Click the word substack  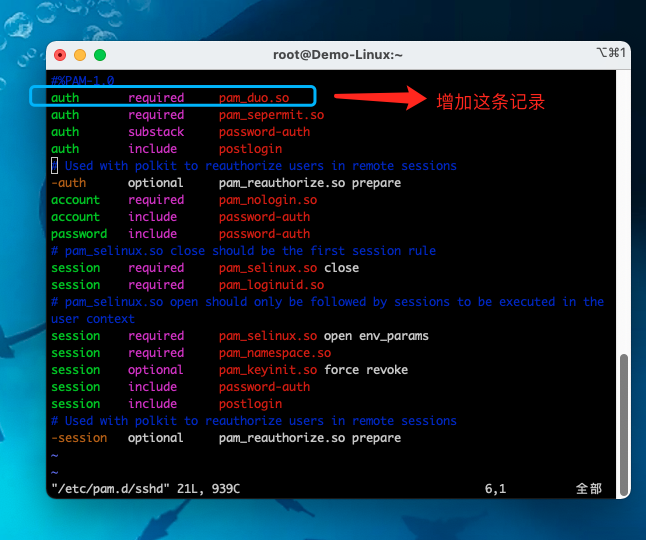coord(156,132)
